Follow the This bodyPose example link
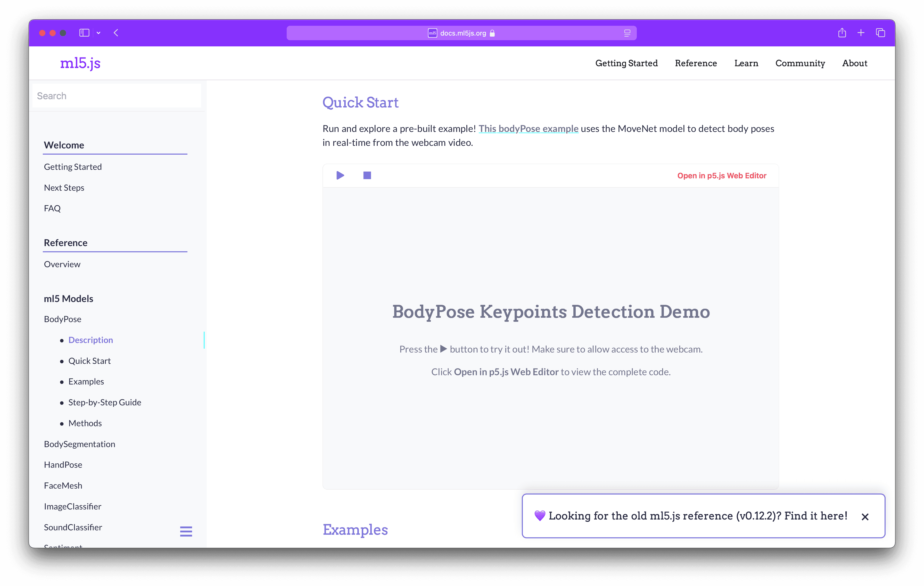Screen dimensions: 924x586 pos(528,129)
